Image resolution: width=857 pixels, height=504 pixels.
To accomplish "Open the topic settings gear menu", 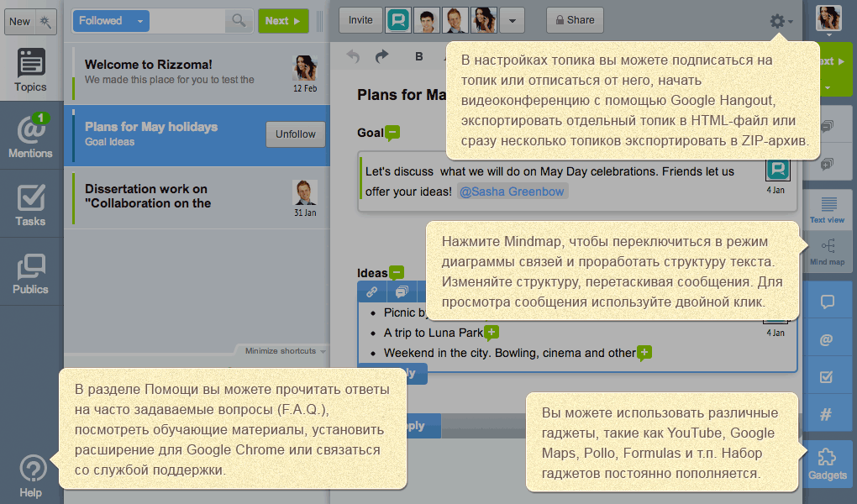I will point(780,21).
